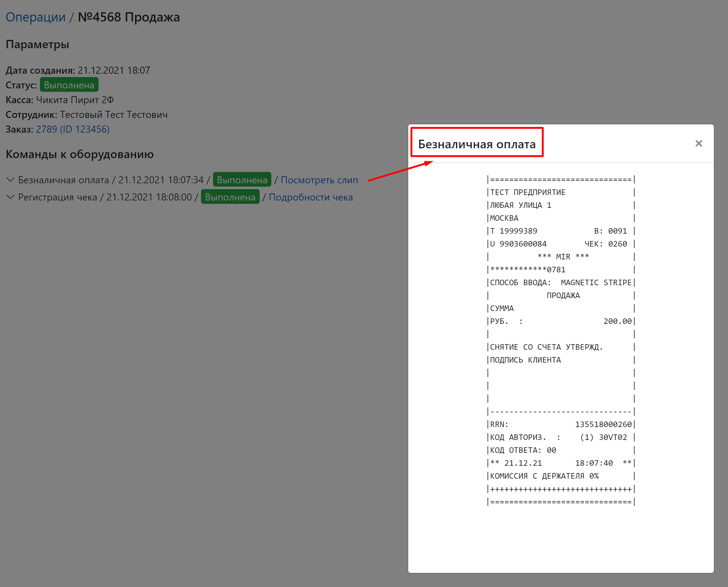The image size is (728, 587).
Task: Click the Выполнена badge in Регистрация чека row
Action: point(230,197)
